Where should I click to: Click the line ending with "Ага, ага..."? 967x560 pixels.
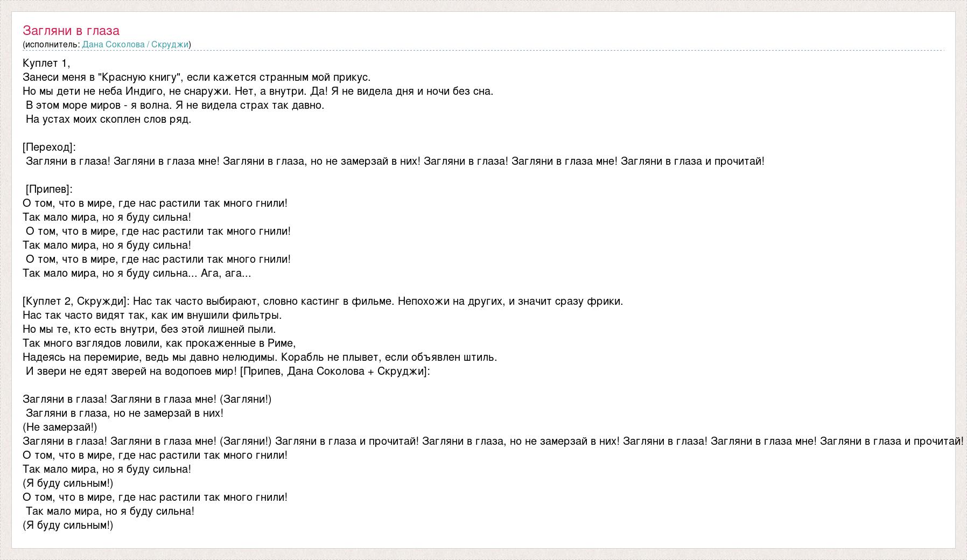(137, 273)
